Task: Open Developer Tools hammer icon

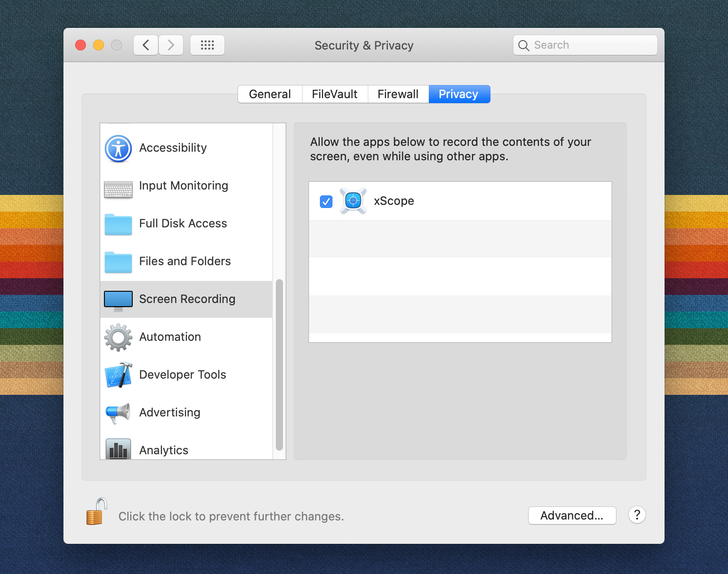Action: point(118,375)
